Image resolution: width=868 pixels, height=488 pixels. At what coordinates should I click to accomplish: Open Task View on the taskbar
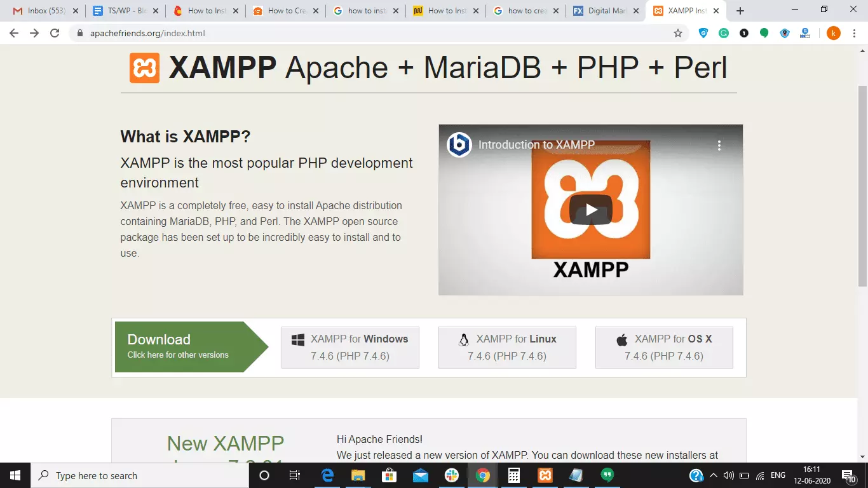[295, 475]
